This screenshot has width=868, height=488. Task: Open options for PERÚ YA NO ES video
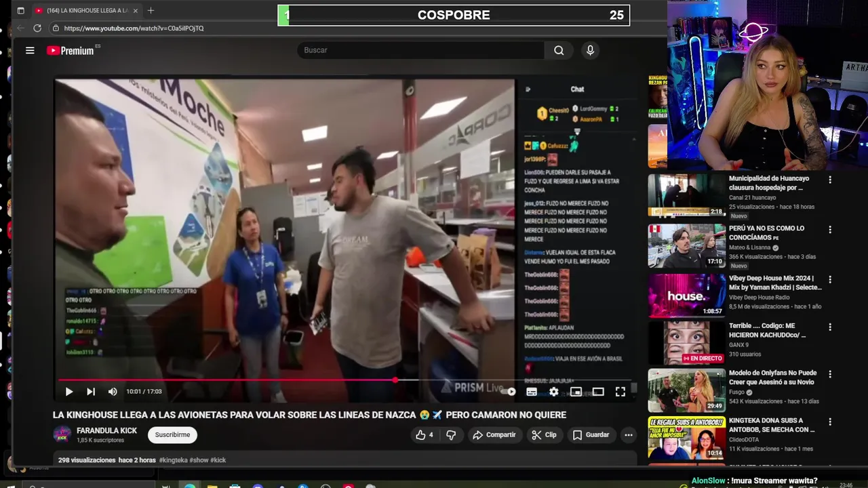tap(830, 230)
